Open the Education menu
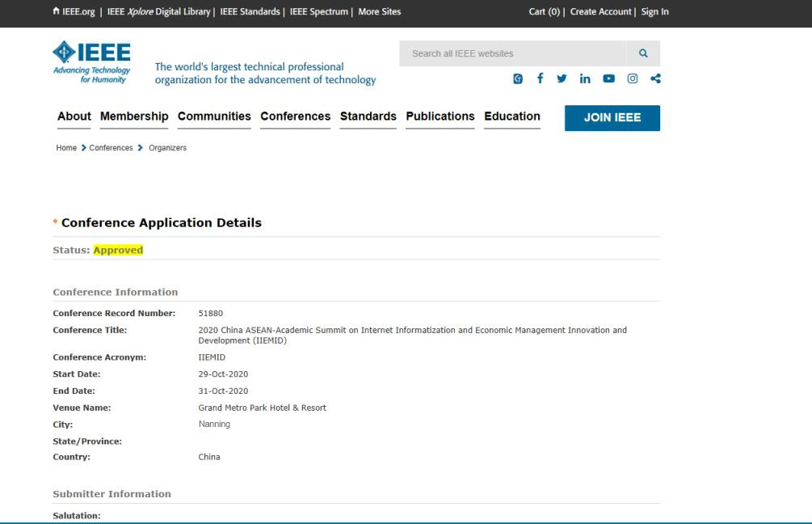Screen dimensions: 812x524 [512, 116]
